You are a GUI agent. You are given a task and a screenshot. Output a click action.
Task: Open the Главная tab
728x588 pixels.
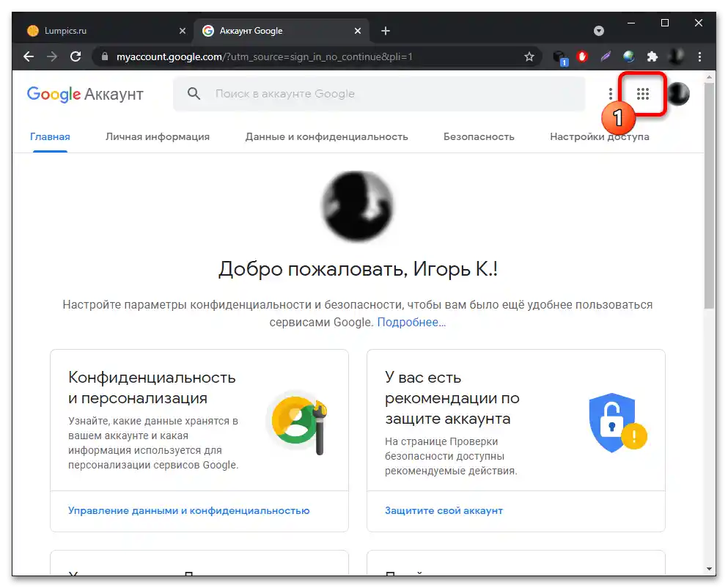point(50,136)
